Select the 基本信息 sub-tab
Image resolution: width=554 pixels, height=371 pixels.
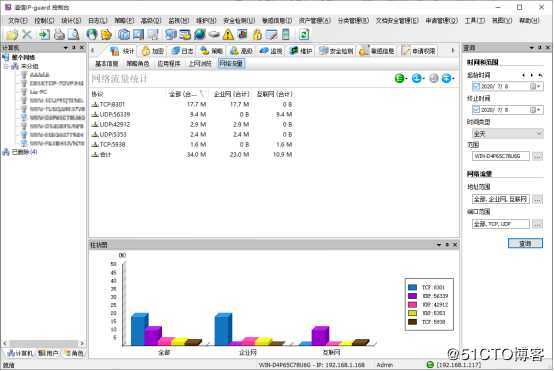(x=107, y=64)
